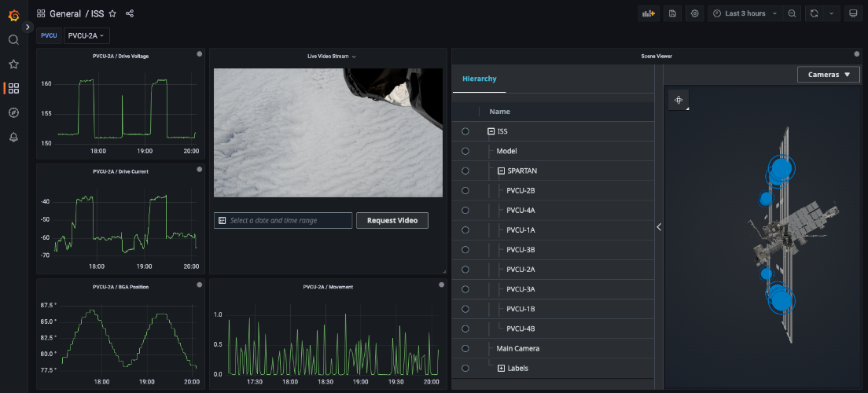868x393 pixels.
Task: Select the radio button for Model row
Action: [x=465, y=151]
